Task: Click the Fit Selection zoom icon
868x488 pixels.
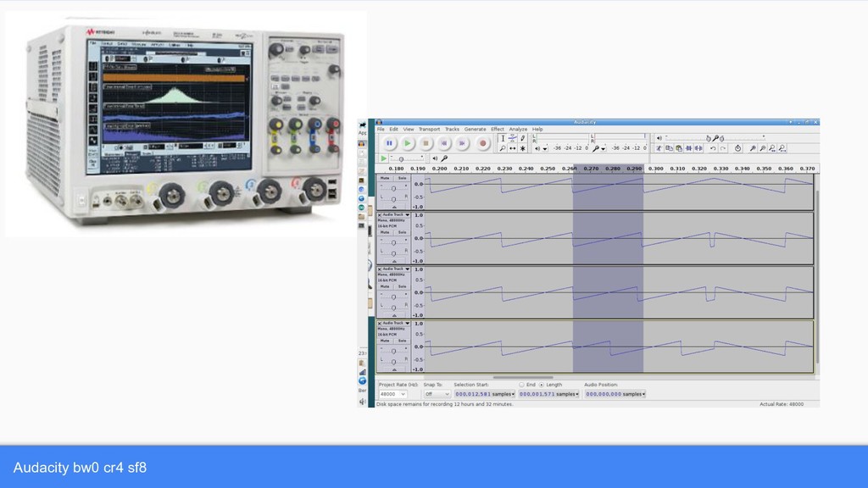Action: (x=772, y=148)
